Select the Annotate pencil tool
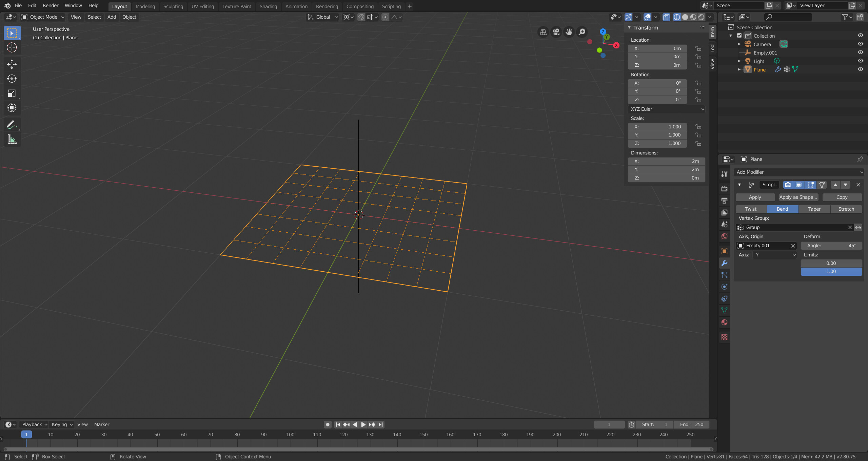868x461 pixels. pyautogui.click(x=12, y=125)
